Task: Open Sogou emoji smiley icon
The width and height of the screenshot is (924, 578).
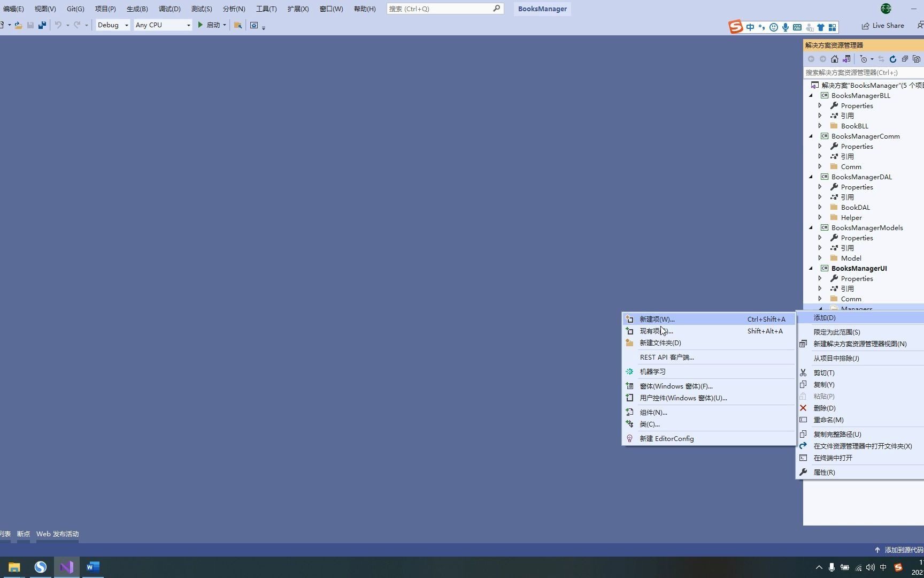Action: pyautogui.click(x=773, y=27)
